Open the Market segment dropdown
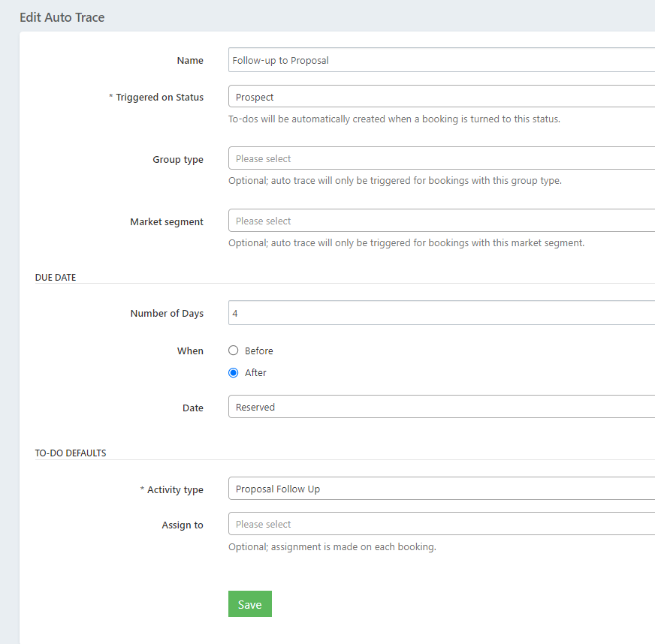This screenshot has height=644, width=655. tap(442, 221)
